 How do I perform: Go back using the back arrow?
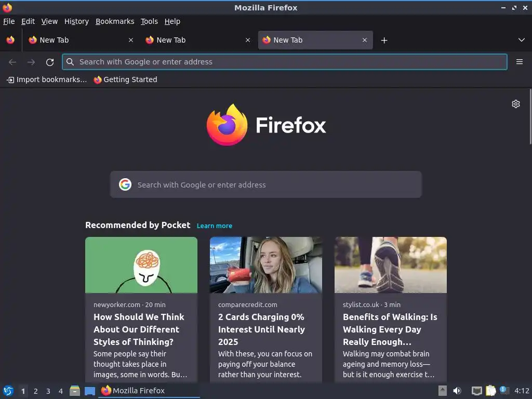click(x=12, y=62)
